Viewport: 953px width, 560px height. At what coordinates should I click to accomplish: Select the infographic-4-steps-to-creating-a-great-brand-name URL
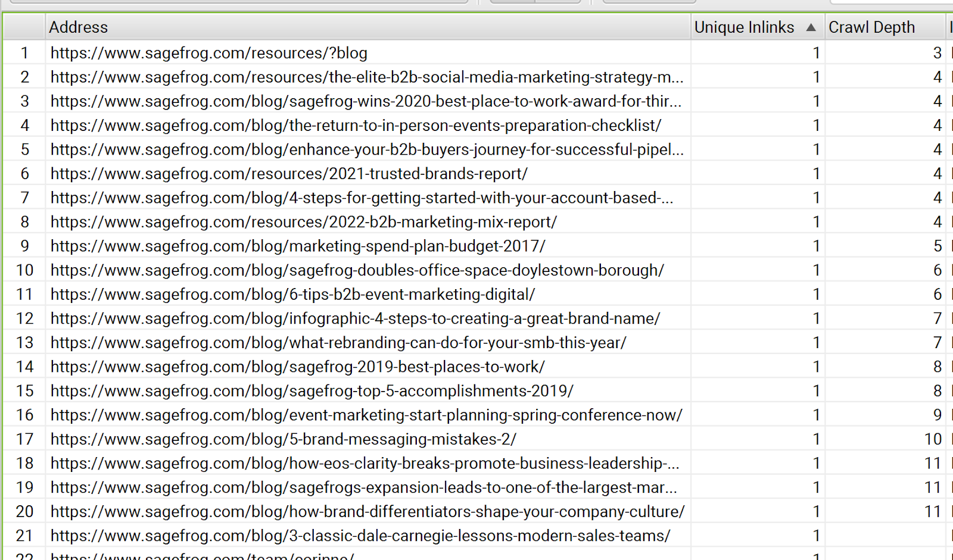tap(355, 318)
